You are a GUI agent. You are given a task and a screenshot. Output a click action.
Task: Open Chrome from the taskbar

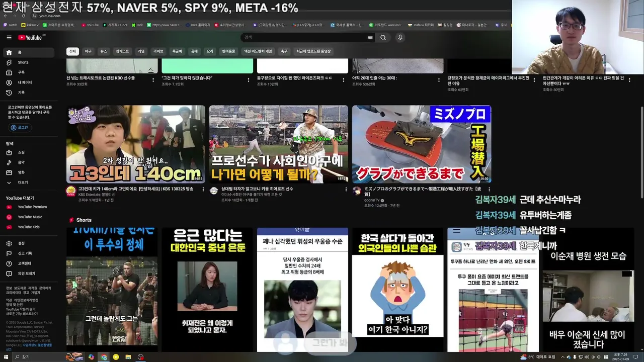[x=104, y=357]
